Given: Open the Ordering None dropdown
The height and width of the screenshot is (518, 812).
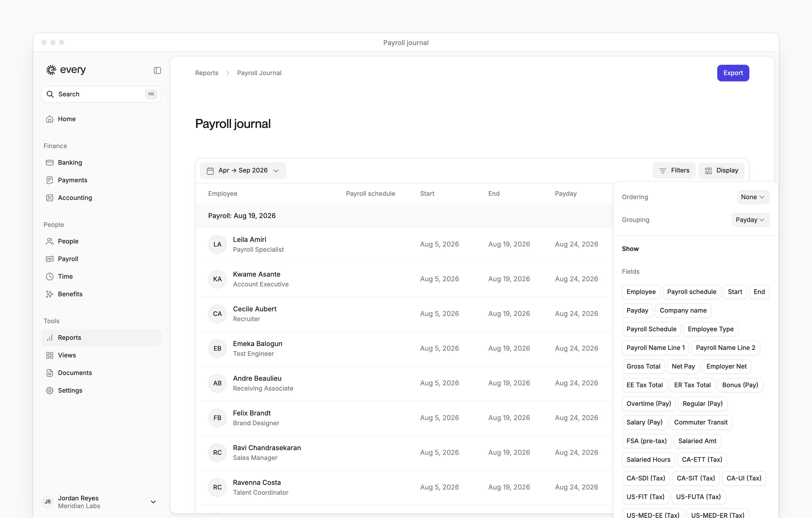Looking at the screenshot, I should coord(753,197).
